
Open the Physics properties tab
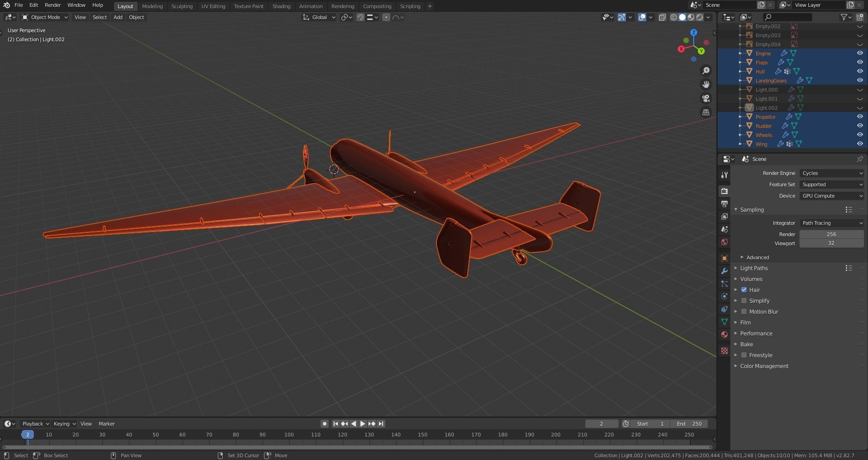pyautogui.click(x=724, y=296)
